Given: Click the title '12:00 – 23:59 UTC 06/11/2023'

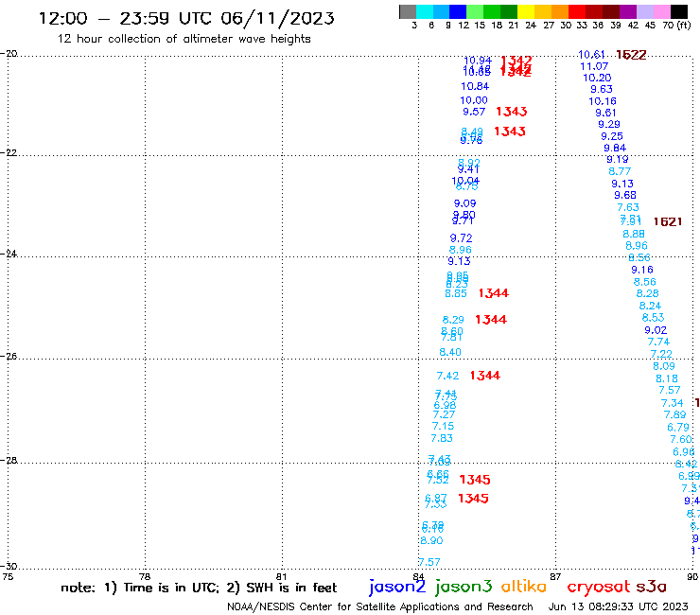Looking at the screenshot, I should coord(186,18).
